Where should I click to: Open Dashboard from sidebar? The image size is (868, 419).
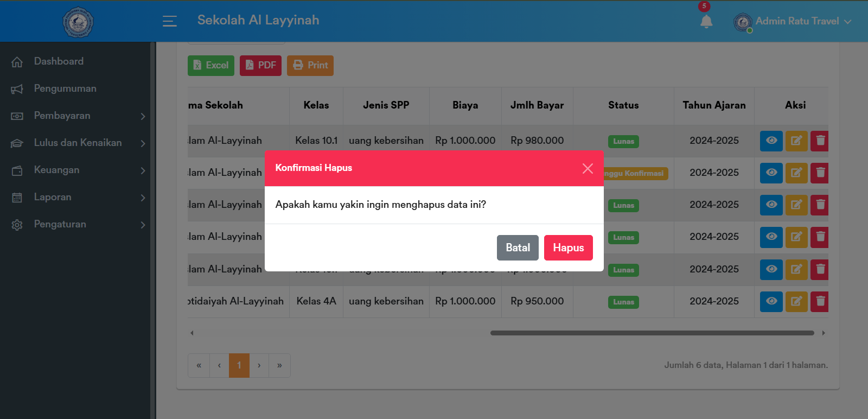(59, 61)
